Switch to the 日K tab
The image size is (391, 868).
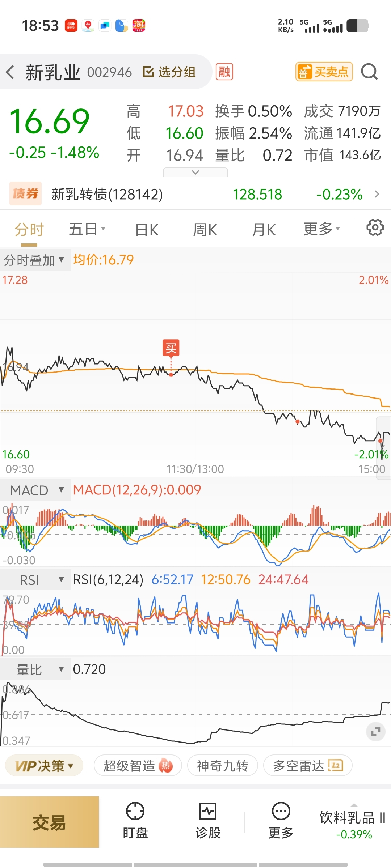tap(147, 230)
